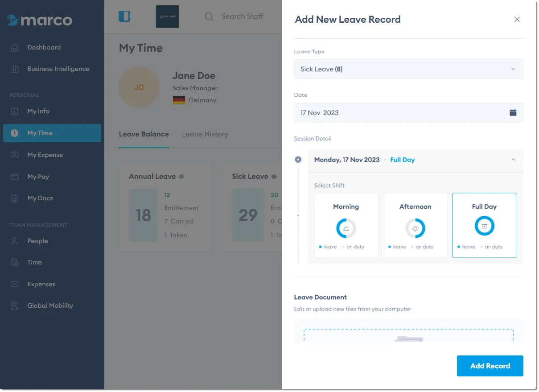Click the Morning shift sunrise icon
Image resolution: width=539 pixels, height=392 pixels.
point(346,228)
